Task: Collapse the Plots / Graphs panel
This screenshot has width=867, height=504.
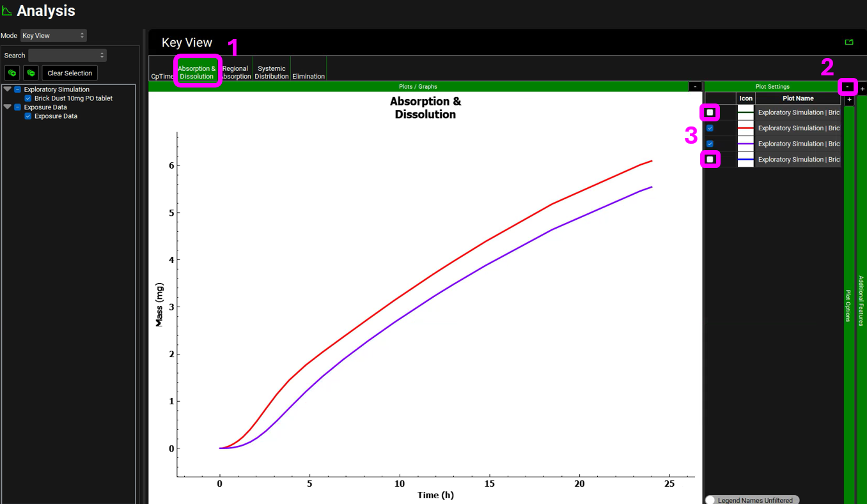Action: [695, 86]
